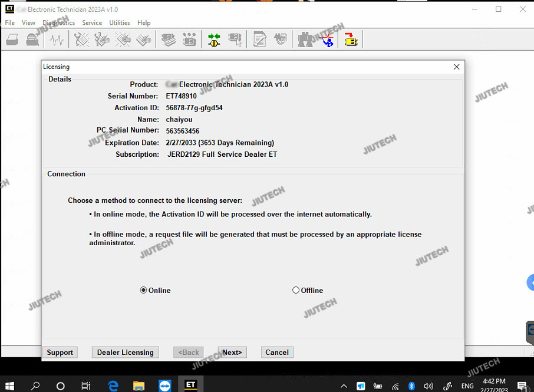Open the Diagnostics menu
Image resolution: width=534 pixels, height=392 pixels.
point(58,22)
